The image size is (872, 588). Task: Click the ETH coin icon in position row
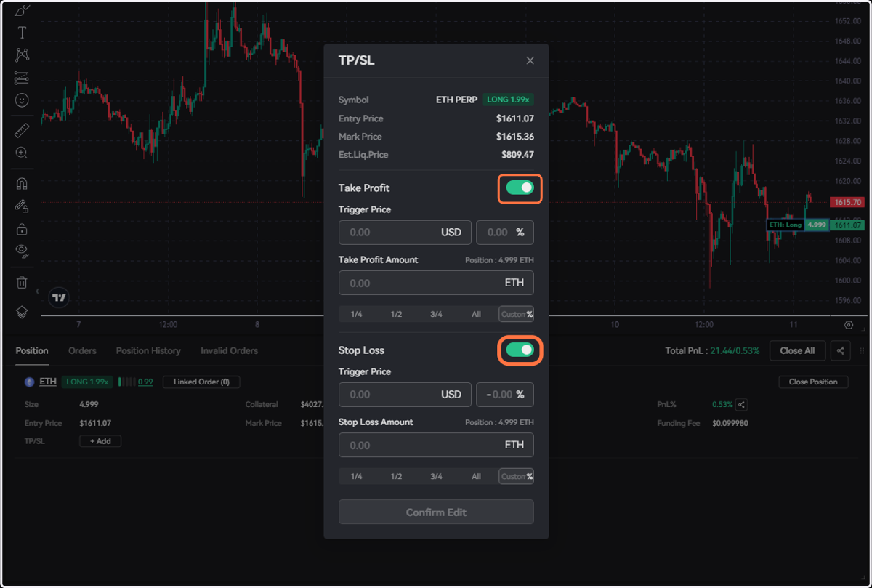coord(30,382)
